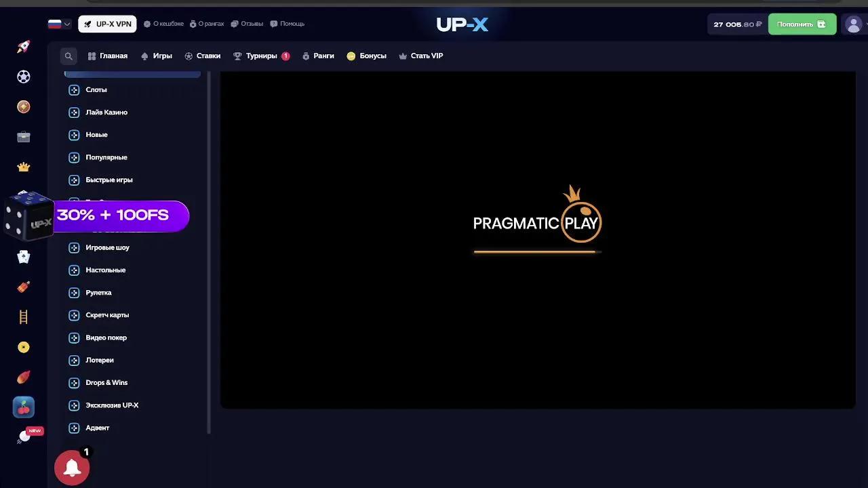Expand the Russian flag language dropdown

pyautogui.click(x=60, y=24)
